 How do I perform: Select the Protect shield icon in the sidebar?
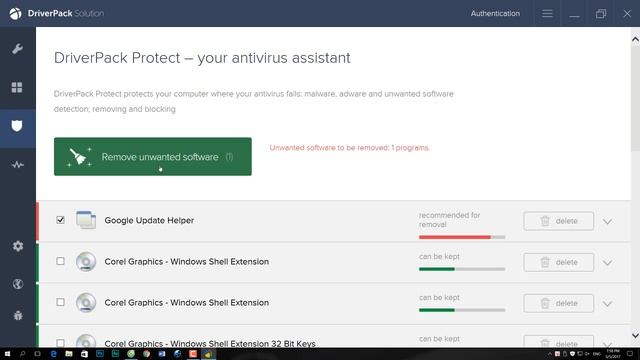[17, 126]
